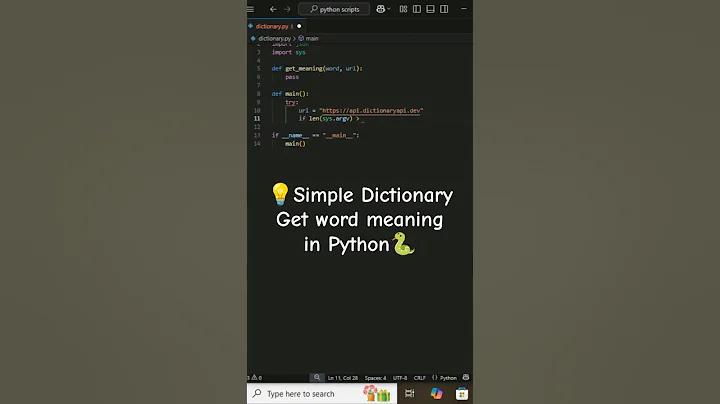Click line number 11 in the gutter

click(257, 119)
